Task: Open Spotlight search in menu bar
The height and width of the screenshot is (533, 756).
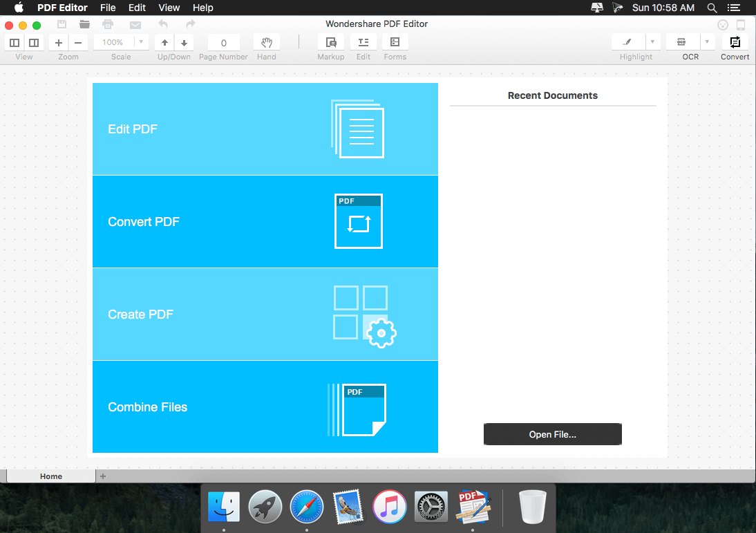Action: (712, 8)
